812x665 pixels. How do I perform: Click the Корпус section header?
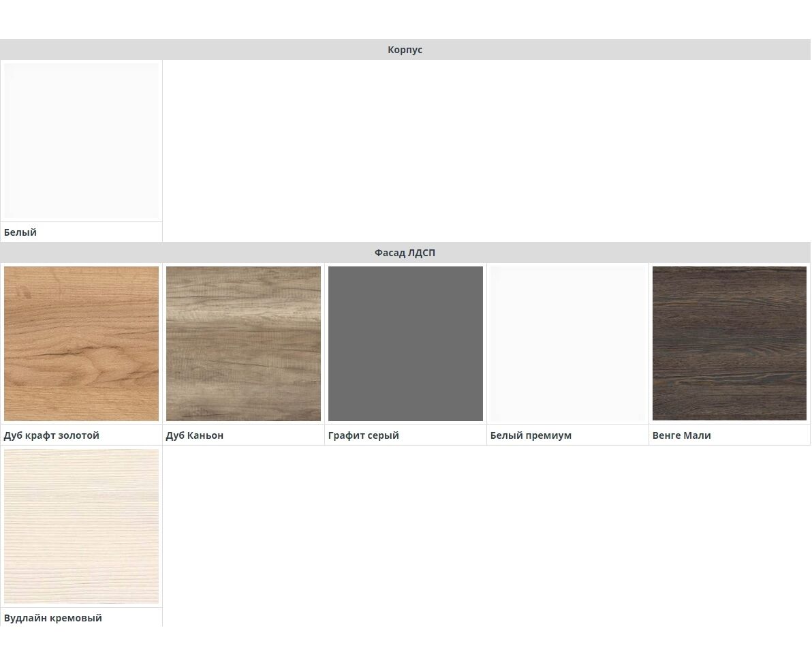pyautogui.click(x=405, y=50)
